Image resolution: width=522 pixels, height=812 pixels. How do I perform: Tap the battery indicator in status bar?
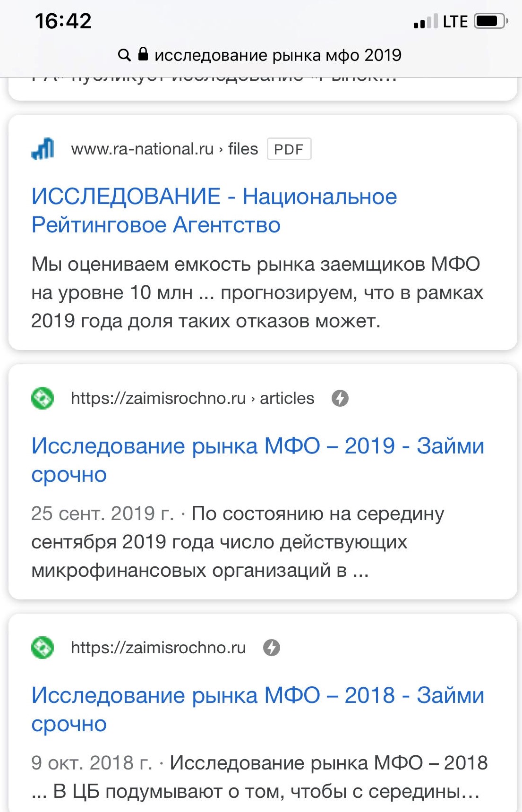[x=491, y=21]
